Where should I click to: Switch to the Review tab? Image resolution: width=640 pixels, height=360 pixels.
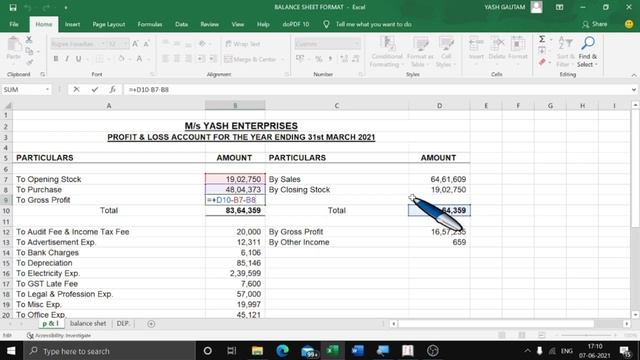coord(209,24)
